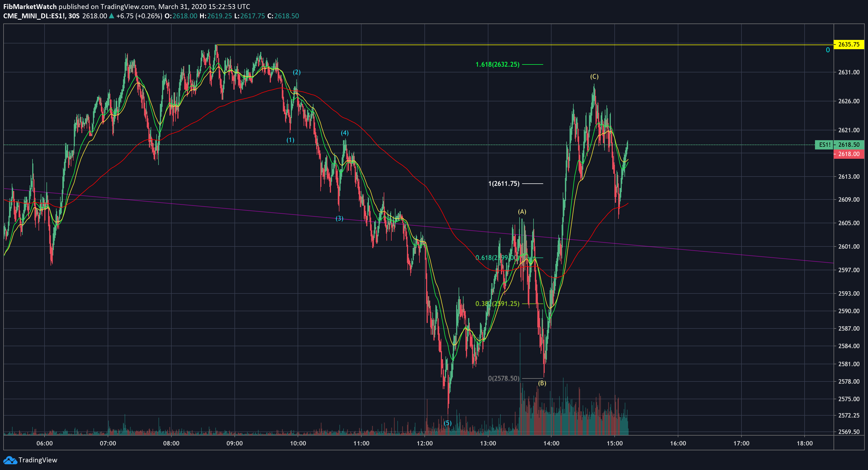
Task: Click the (4) Elliott wave label
Action: tap(345, 133)
